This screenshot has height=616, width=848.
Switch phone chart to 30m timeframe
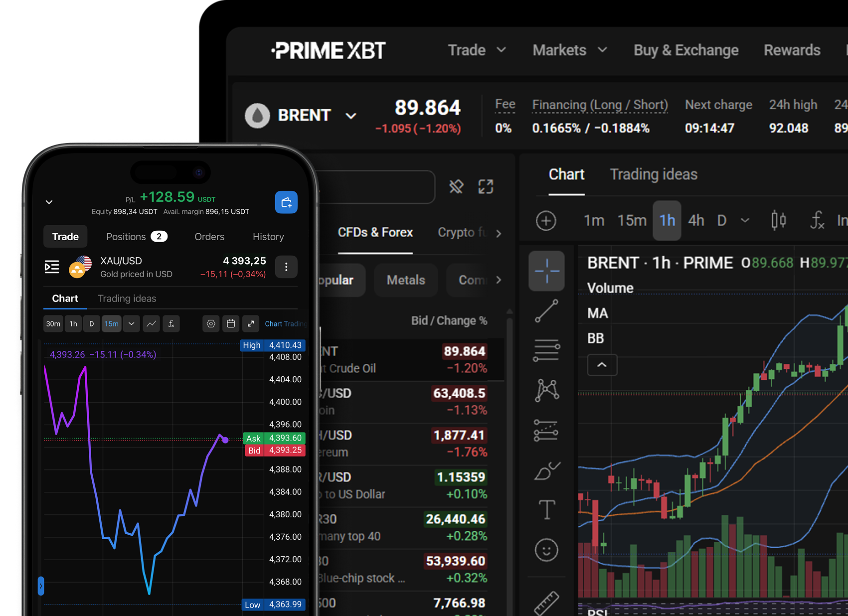(53, 324)
